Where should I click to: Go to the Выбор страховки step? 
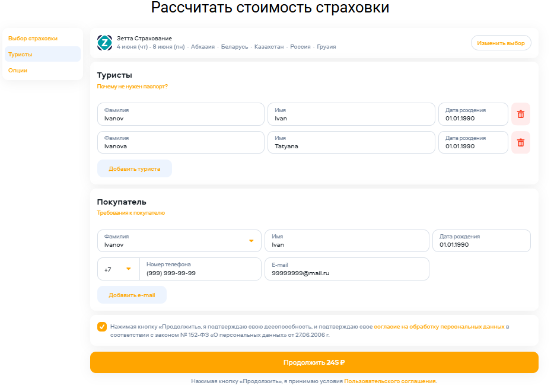33,39
